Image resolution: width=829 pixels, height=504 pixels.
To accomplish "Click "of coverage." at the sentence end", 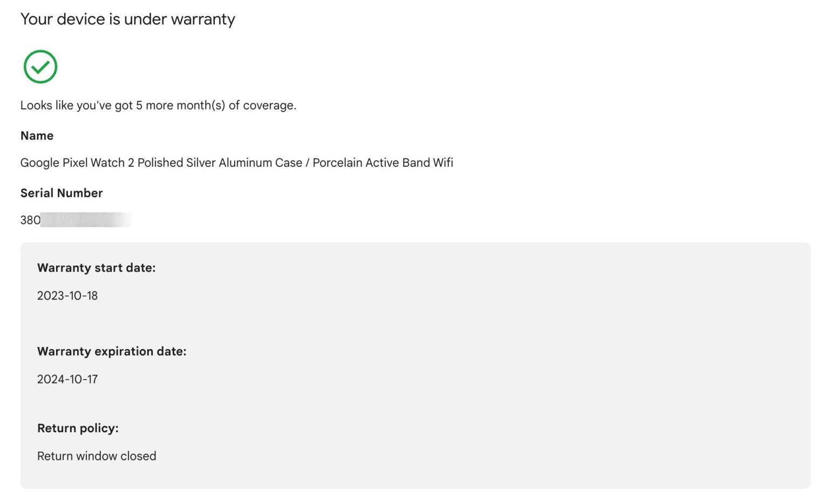I will 262,105.
